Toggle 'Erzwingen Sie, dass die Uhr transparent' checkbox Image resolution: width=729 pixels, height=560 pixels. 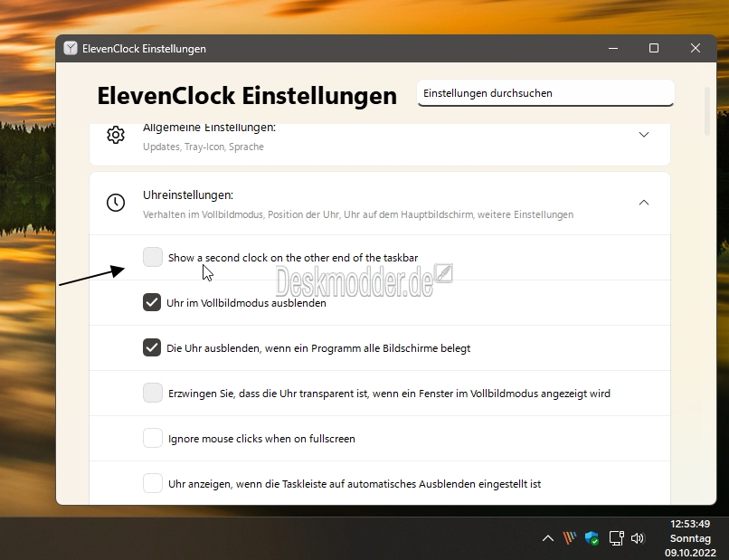click(153, 393)
